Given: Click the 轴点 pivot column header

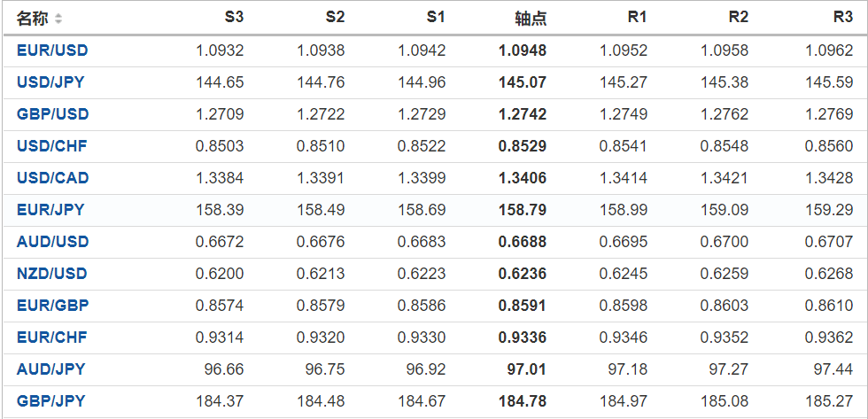Looking at the screenshot, I should click(531, 19).
